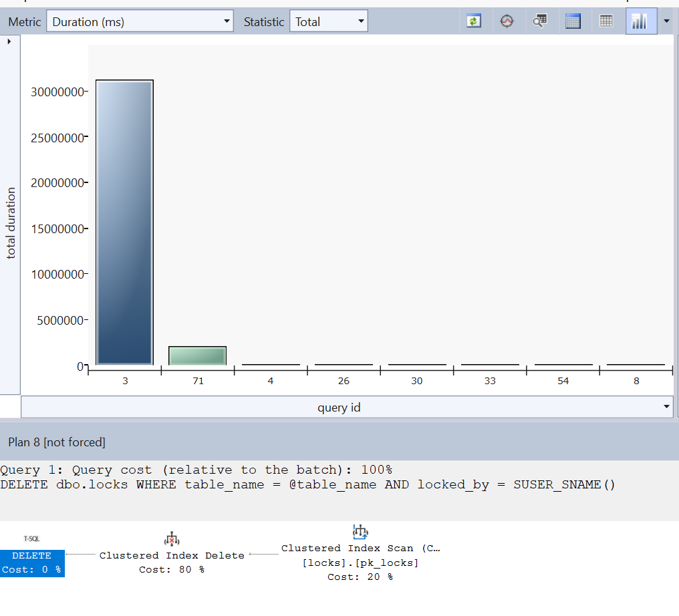Switch to grid format with additional details
This screenshot has height=616, width=679.
(573, 21)
